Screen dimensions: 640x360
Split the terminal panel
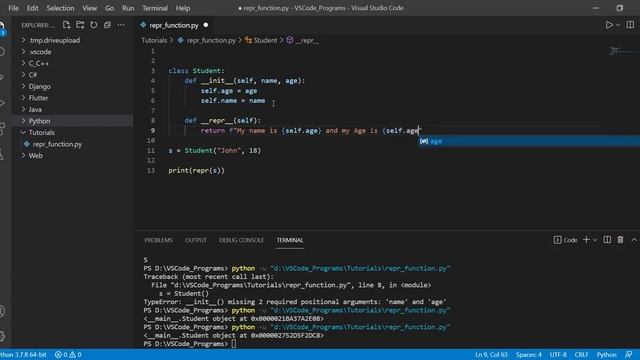coord(607,240)
